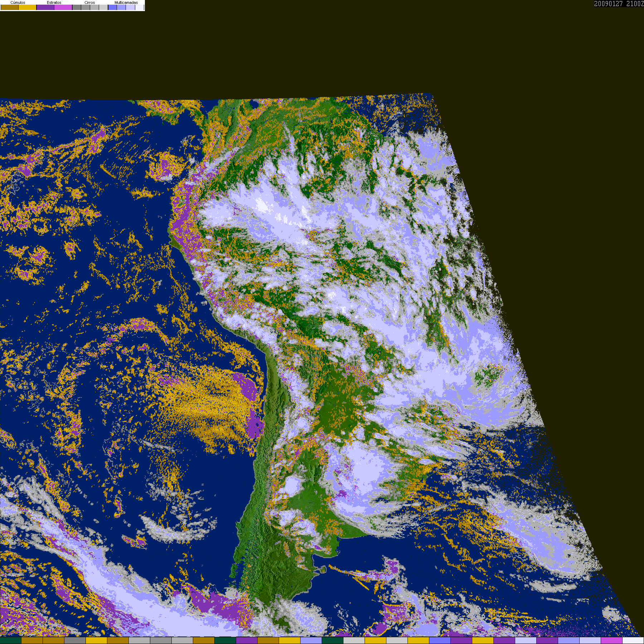This screenshot has width=644, height=644.
Task: Click the "20090127 2100Z" timestamp text
Action: pos(619,4)
